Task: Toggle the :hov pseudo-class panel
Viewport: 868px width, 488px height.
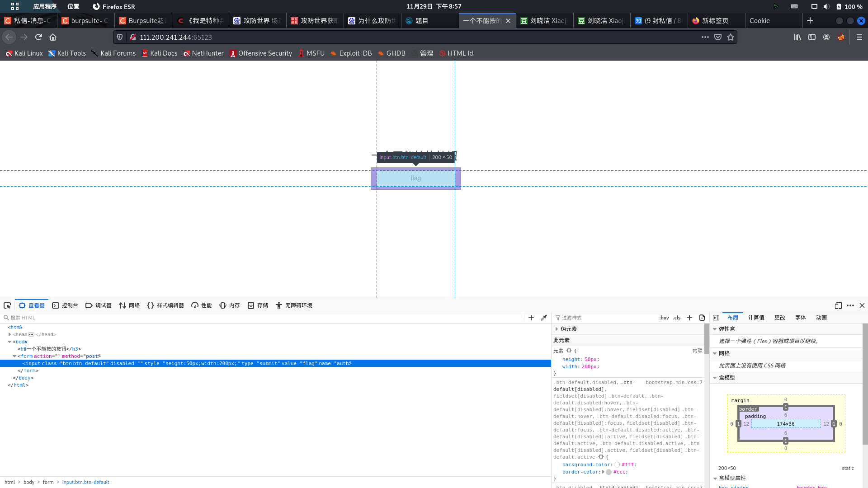Action: [664, 318]
